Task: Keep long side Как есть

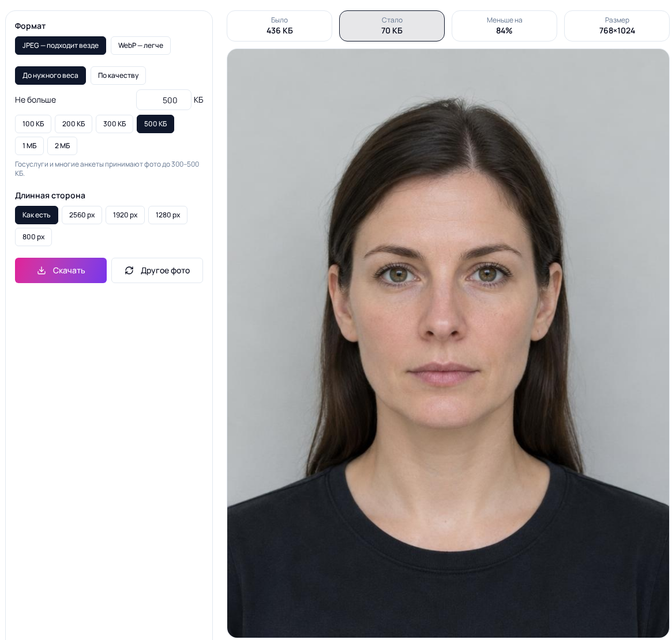Action: [x=36, y=215]
